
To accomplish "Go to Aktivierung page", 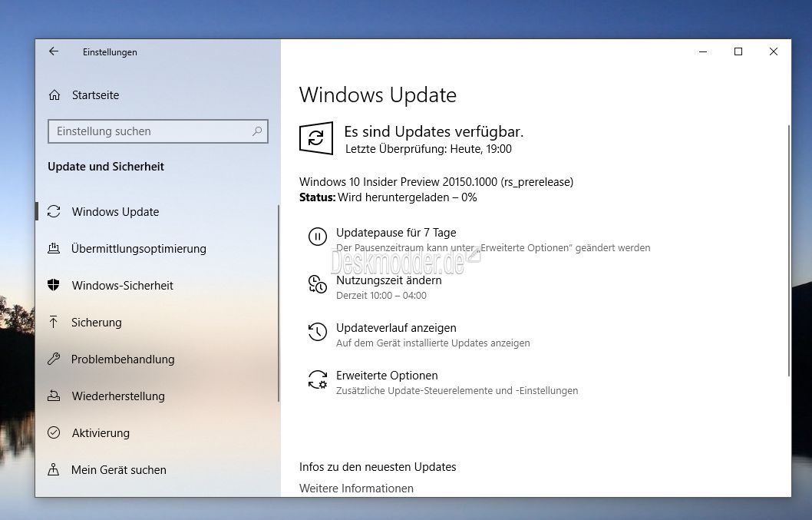I will click(101, 432).
